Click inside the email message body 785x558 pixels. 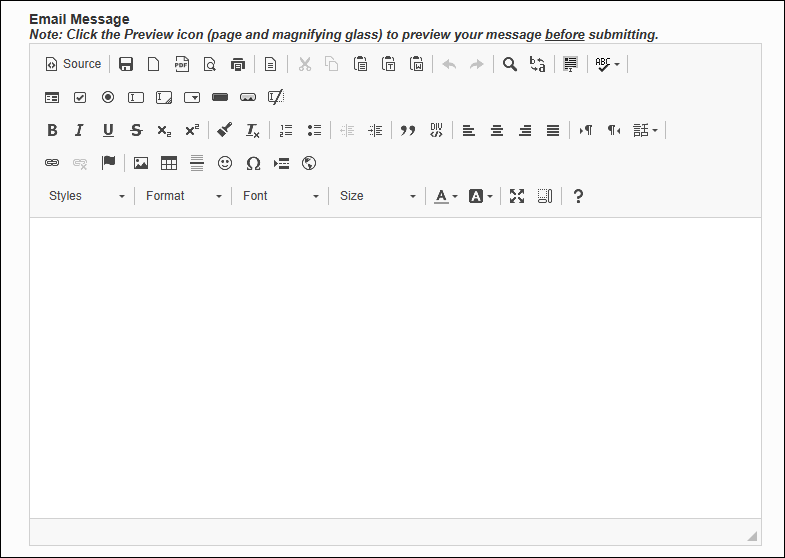(x=396, y=368)
